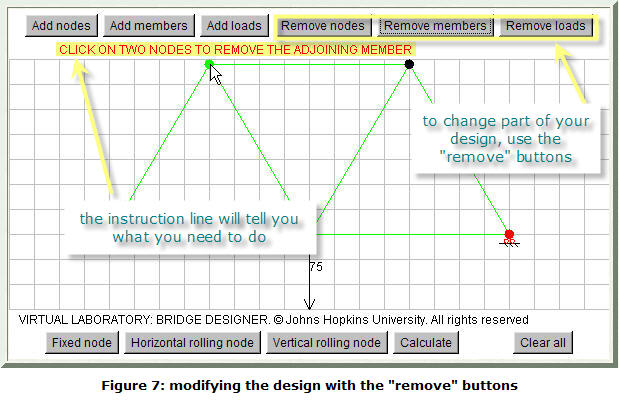Click the Fixed node button
Screen dimensions: 619x402
click(82, 343)
